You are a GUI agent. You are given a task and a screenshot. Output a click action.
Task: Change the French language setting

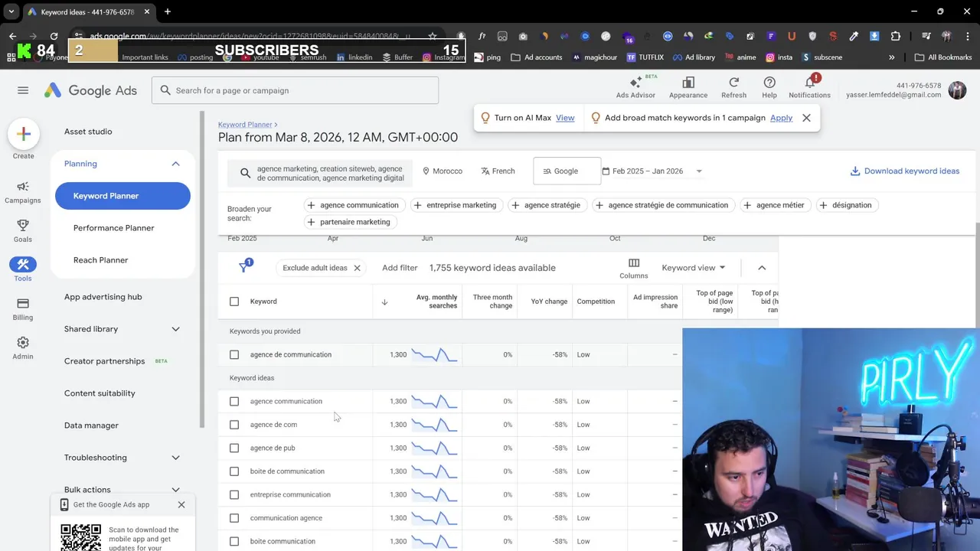pos(498,171)
